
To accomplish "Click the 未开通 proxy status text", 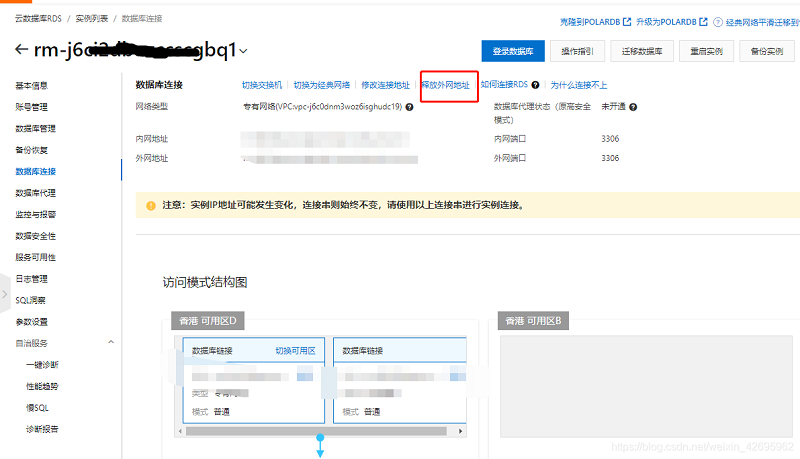I will 613,107.
